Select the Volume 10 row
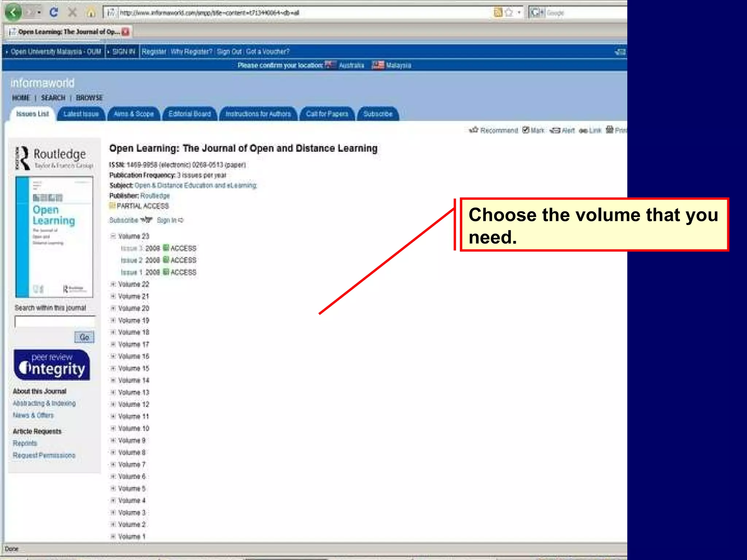 tap(130, 428)
